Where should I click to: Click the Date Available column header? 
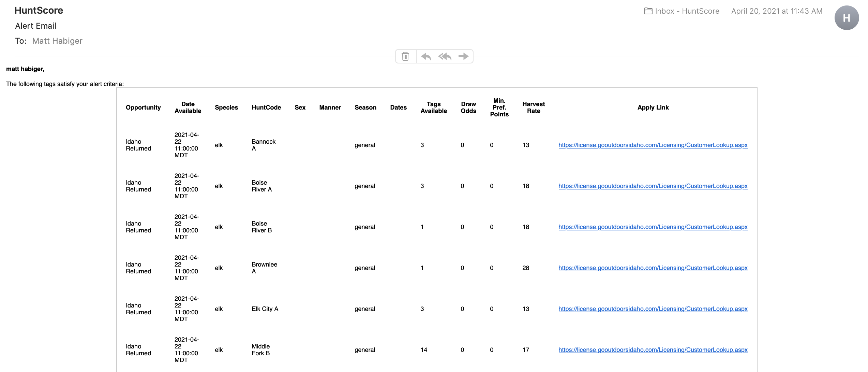click(188, 108)
